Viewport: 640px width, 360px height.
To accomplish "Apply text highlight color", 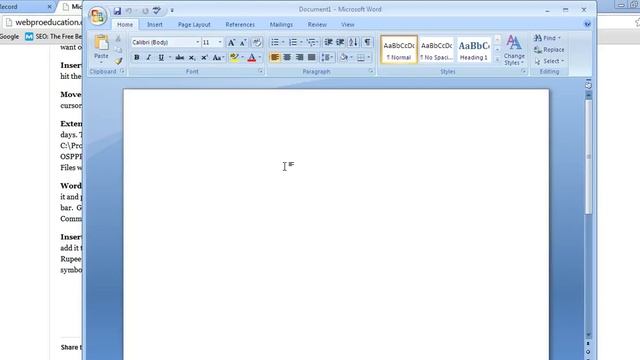I will coord(234,58).
